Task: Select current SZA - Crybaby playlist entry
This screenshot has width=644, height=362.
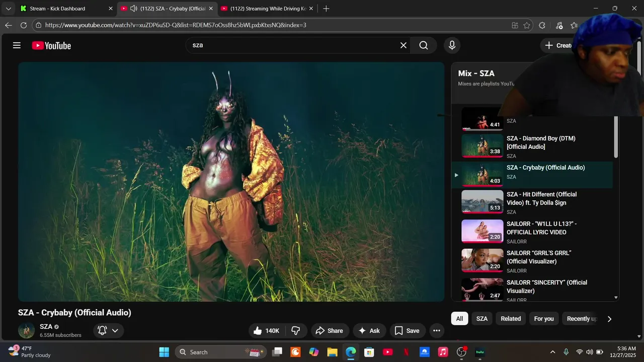Action: (x=532, y=174)
